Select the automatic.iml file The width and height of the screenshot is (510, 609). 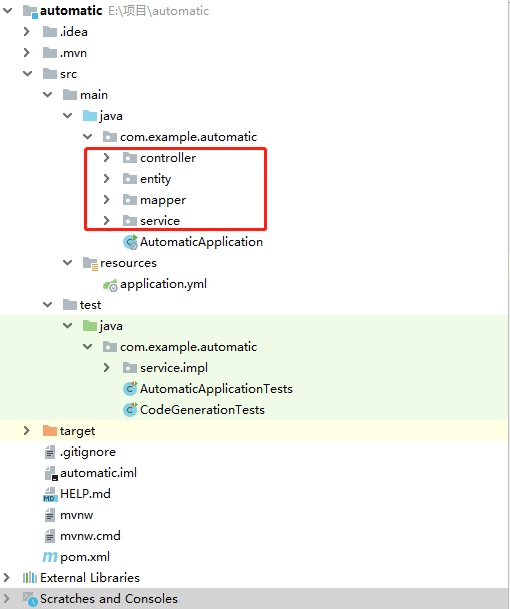click(x=98, y=473)
